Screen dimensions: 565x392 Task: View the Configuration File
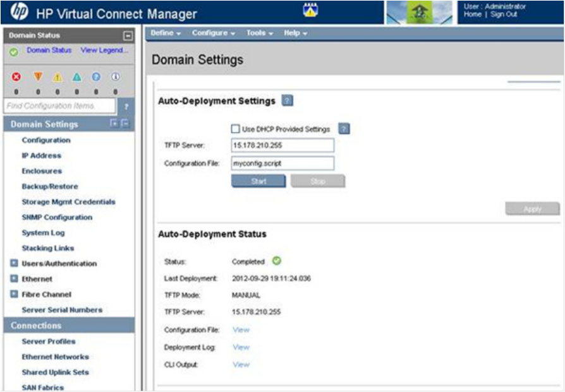click(x=241, y=330)
